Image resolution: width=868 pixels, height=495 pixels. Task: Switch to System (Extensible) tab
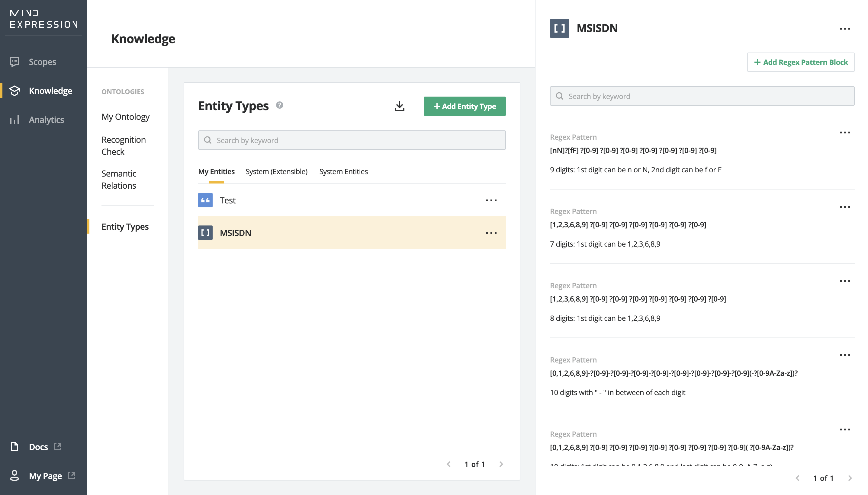pyautogui.click(x=276, y=171)
